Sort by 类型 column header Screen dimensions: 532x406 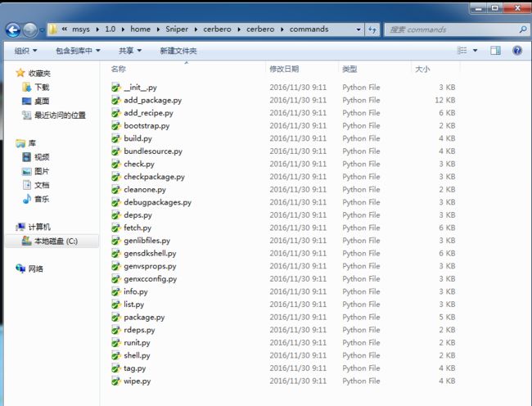[x=349, y=70]
